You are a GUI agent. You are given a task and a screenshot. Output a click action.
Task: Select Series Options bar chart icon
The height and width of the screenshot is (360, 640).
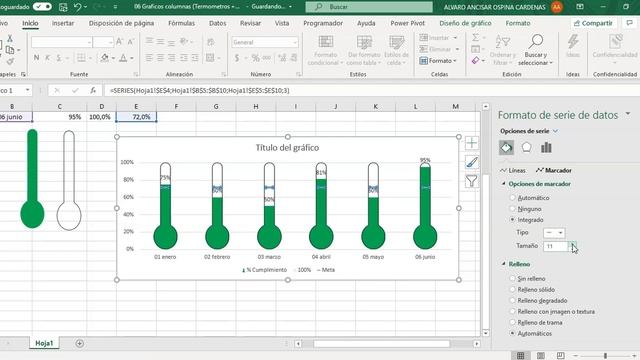[546, 147]
